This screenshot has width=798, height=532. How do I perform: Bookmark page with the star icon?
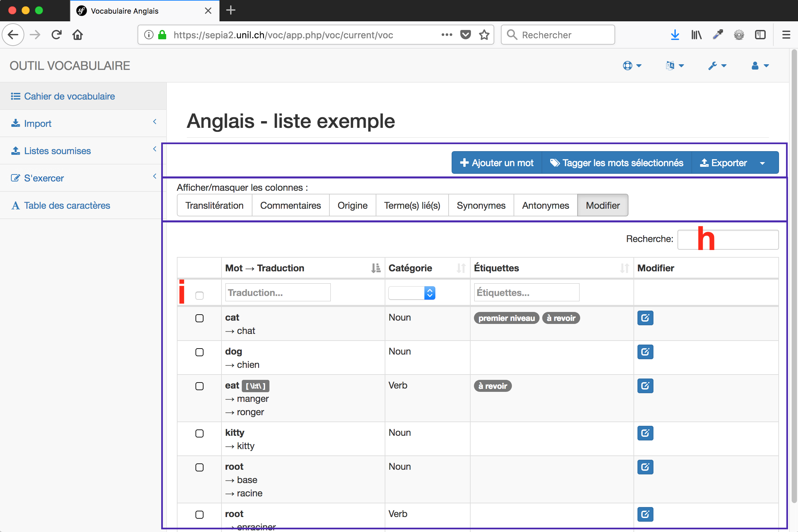[x=484, y=35]
